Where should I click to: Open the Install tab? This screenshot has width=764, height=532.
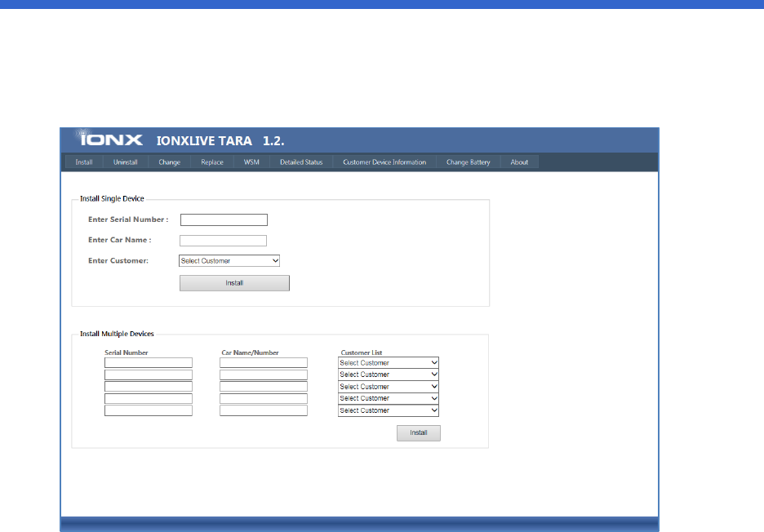(84, 162)
